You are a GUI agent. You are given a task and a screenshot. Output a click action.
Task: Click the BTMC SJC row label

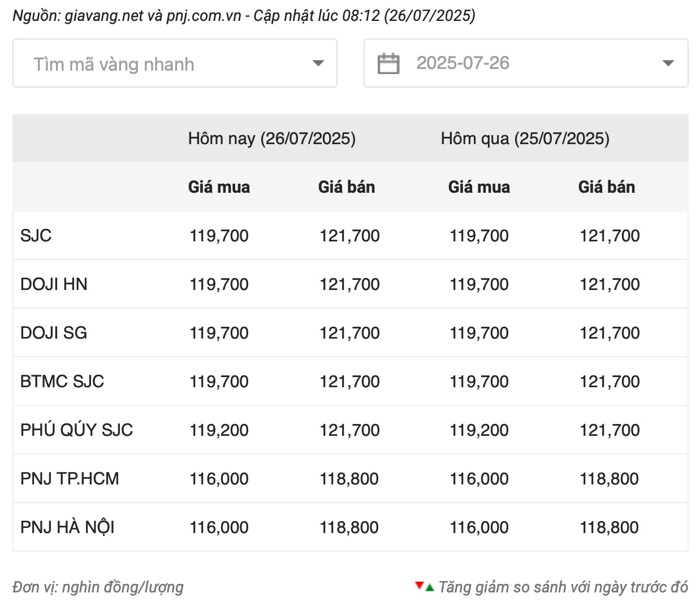coord(62,382)
